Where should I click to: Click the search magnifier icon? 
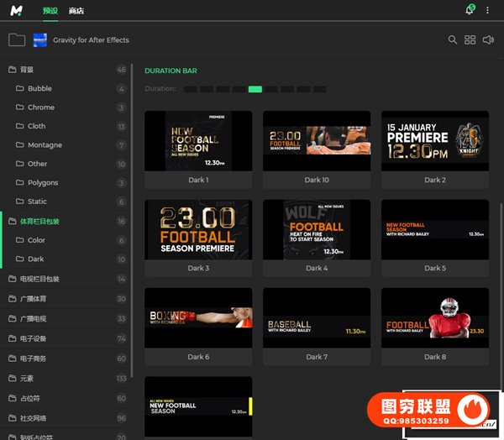pos(453,39)
